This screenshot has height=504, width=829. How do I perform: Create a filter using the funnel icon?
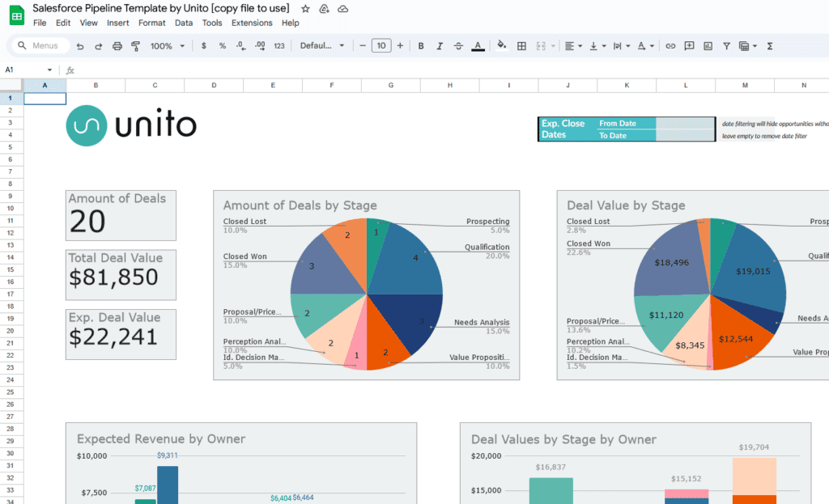point(726,45)
